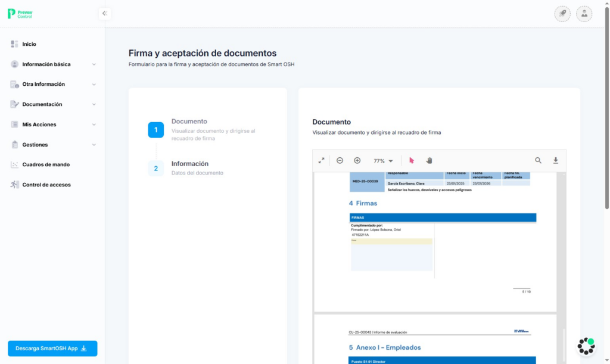Click the Preven Control logo
The height and width of the screenshot is (364, 610).
[x=20, y=14]
